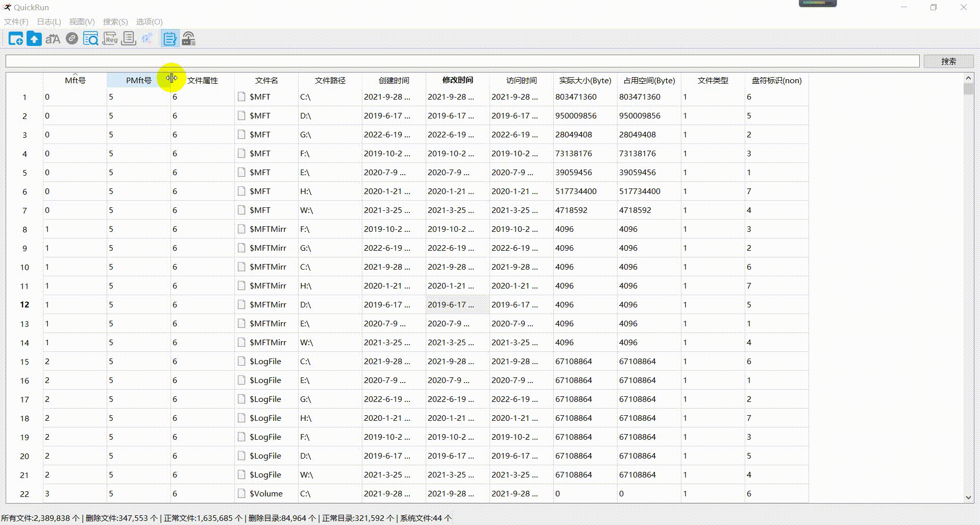Click highlighted 修改时间 cell in row 12

(x=458, y=304)
